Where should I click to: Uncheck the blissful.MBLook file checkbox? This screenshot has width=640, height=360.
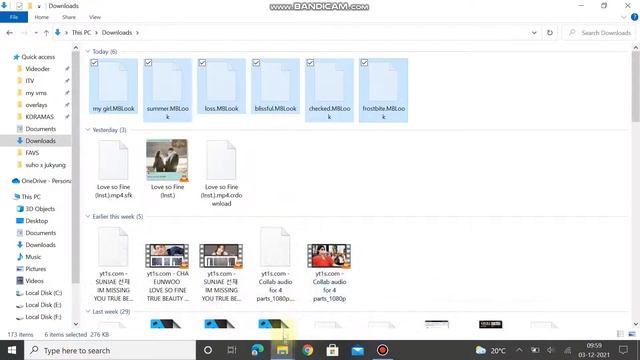[x=256, y=62]
